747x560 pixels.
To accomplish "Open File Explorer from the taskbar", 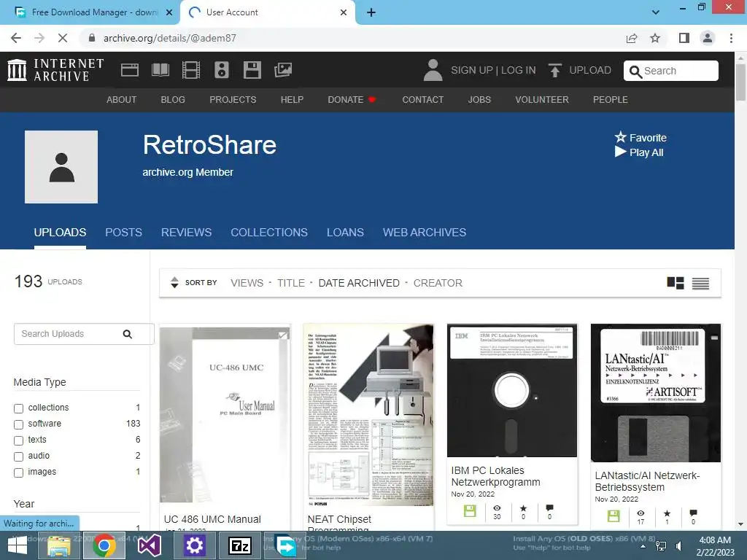I will pyautogui.click(x=58, y=545).
